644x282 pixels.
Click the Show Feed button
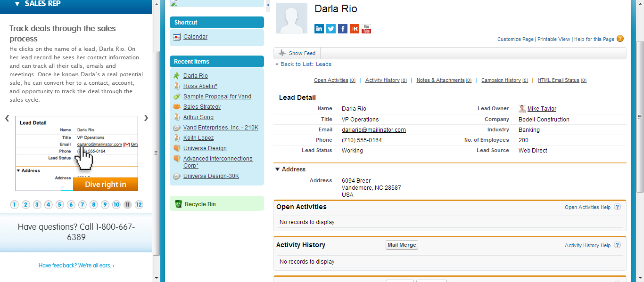tap(297, 53)
